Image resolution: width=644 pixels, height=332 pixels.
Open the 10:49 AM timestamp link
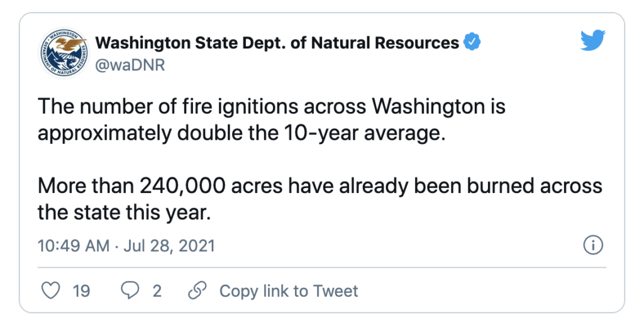tap(74, 246)
